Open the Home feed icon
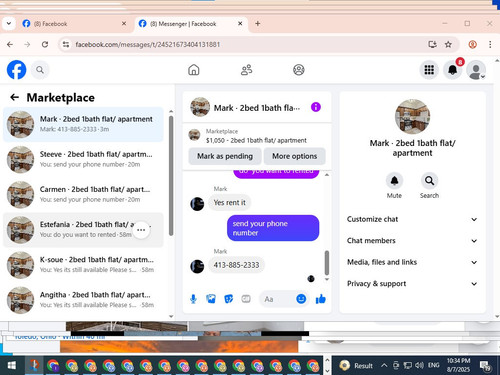500x375 pixels. coord(194,70)
